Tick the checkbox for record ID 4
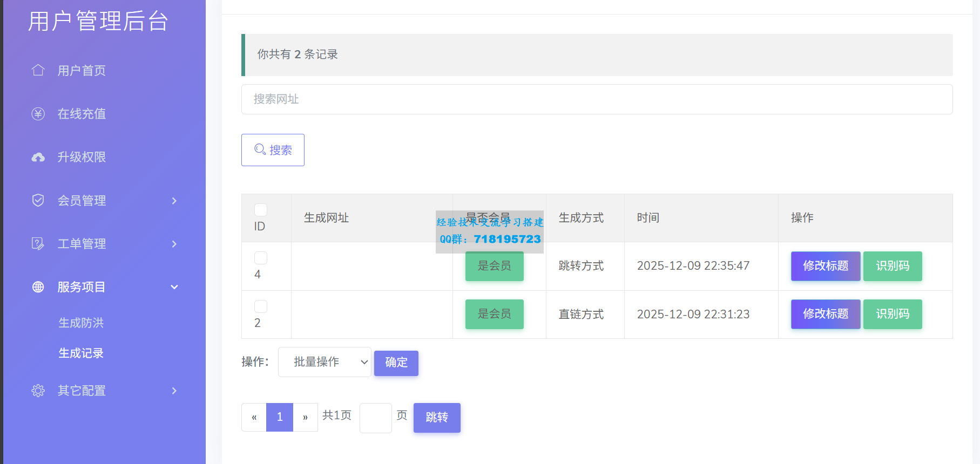980x464 pixels. (261, 258)
